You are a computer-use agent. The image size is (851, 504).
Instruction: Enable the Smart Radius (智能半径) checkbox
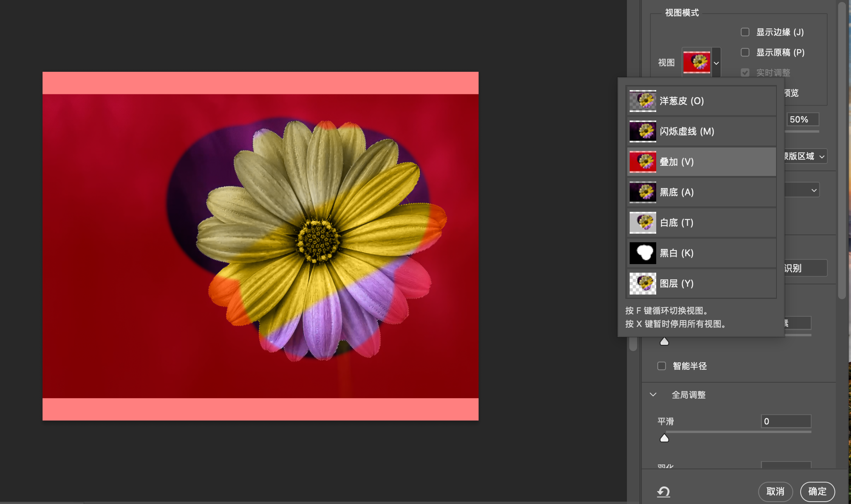tap(662, 366)
